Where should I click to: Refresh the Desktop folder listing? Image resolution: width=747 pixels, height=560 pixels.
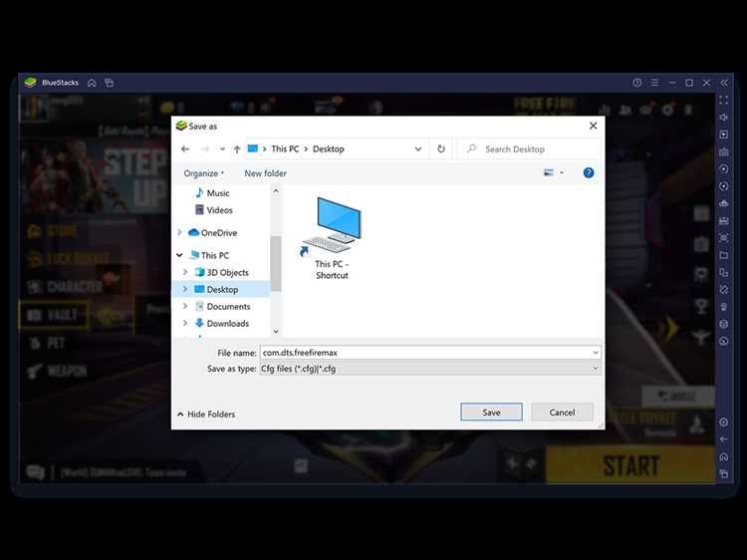pyautogui.click(x=441, y=149)
